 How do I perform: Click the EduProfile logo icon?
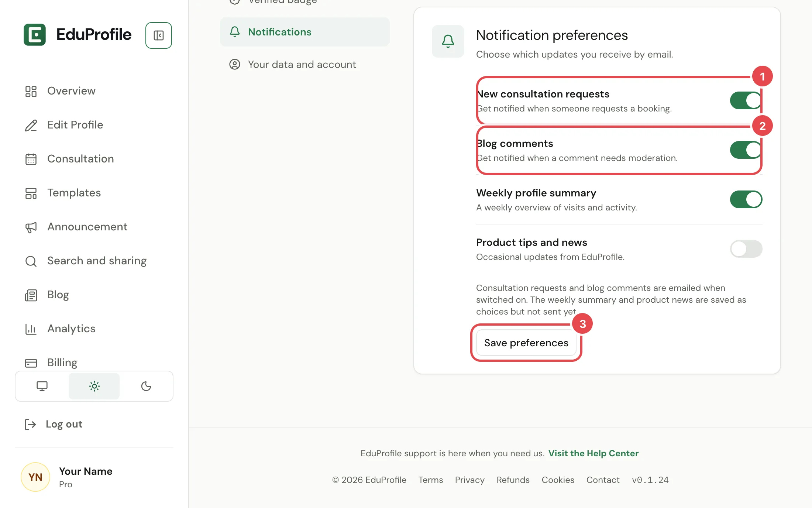pyautogui.click(x=35, y=35)
